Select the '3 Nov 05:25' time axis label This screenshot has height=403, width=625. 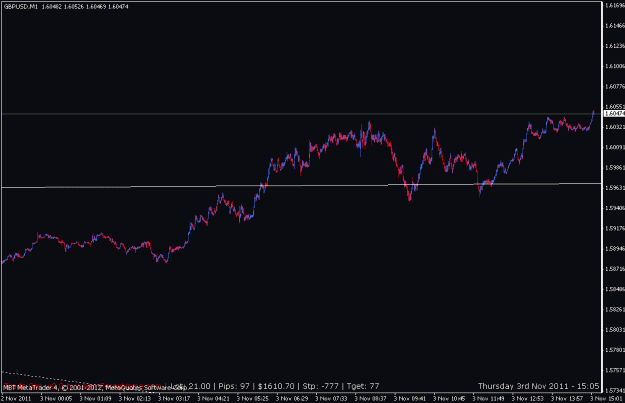[253, 398]
